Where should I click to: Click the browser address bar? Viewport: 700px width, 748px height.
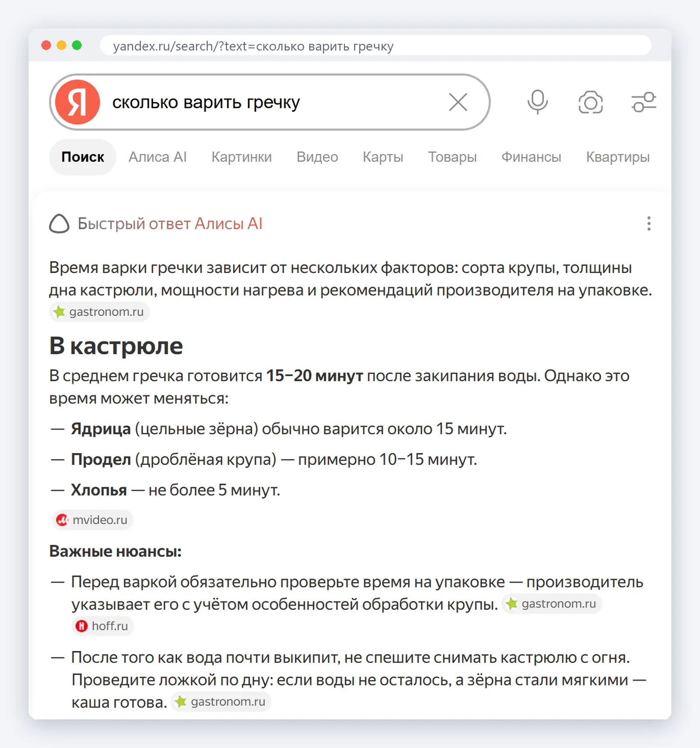[376, 45]
